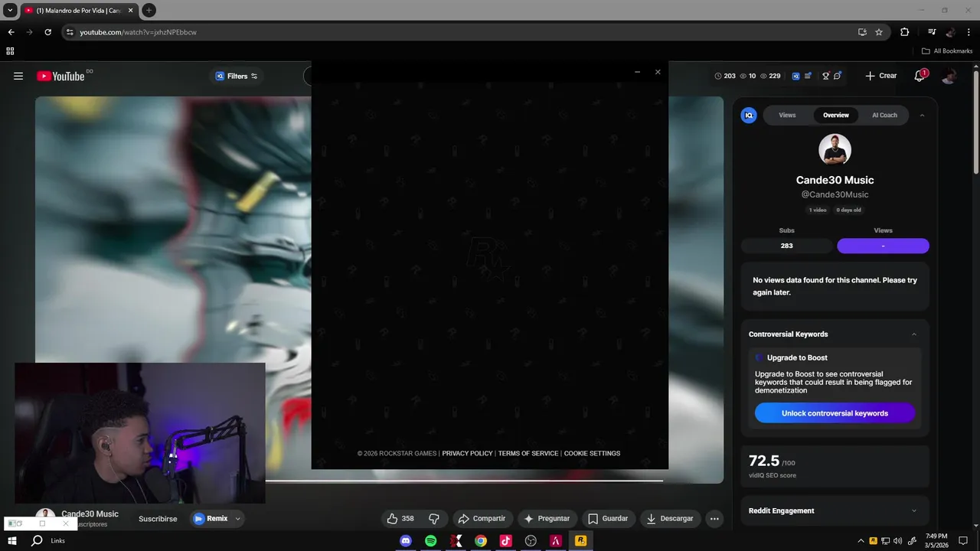Click the Preguntar ask button

click(547, 519)
